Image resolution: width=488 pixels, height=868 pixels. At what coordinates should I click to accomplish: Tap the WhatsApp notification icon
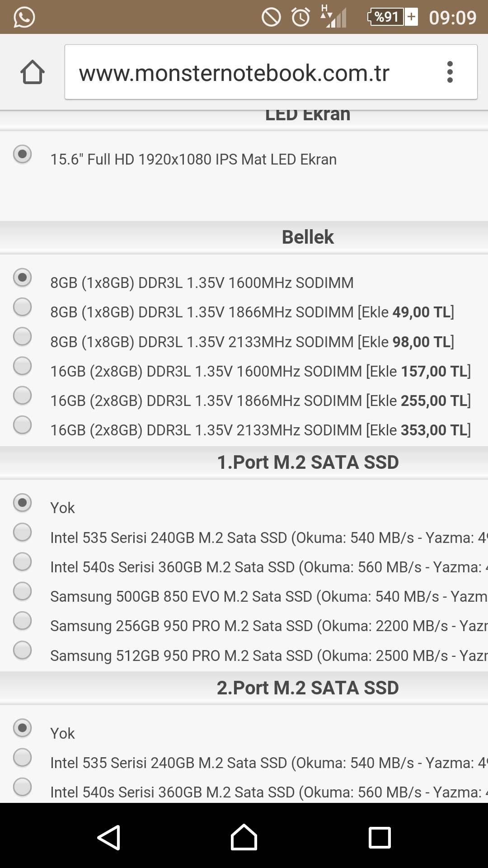click(24, 17)
